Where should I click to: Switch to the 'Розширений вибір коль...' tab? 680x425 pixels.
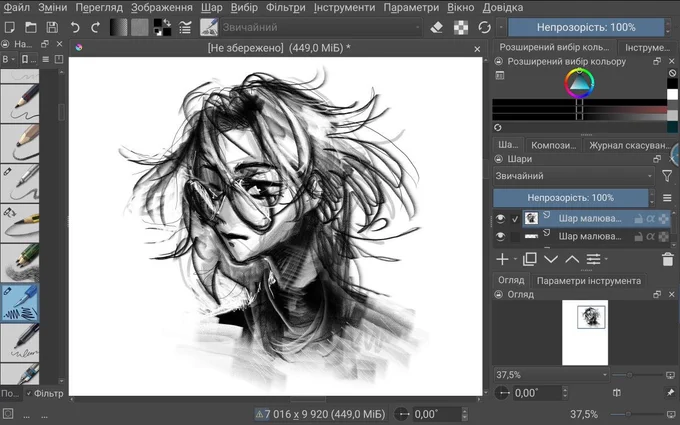(554, 47)
